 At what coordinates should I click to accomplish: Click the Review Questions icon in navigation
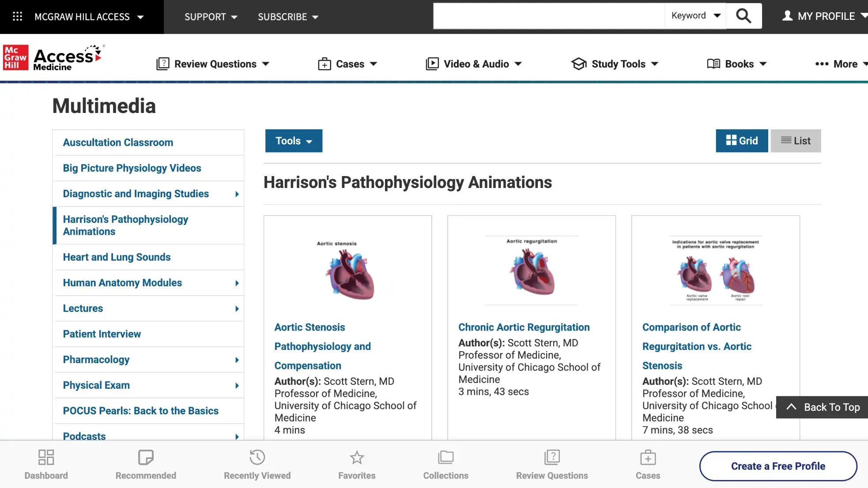tap(163, 64)
